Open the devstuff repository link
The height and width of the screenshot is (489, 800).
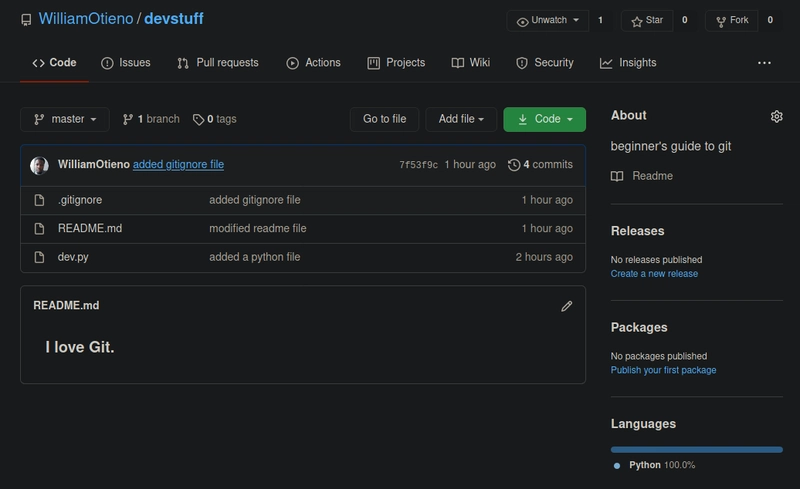(173, 19)
